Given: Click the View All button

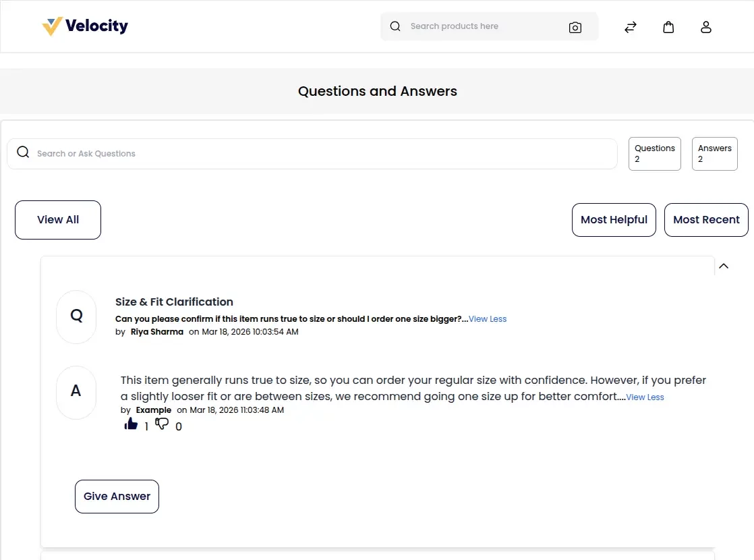Looking at the screenshot, I should 58,220.
